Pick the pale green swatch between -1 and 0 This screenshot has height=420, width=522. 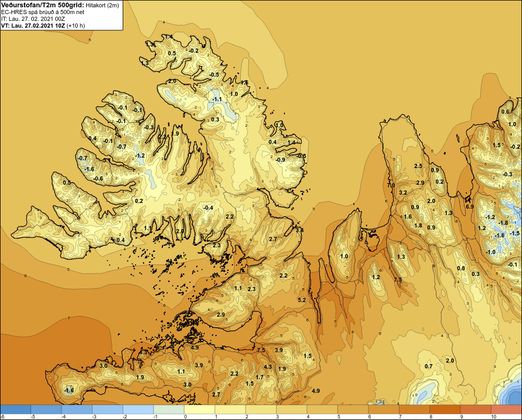coord(169,409)
